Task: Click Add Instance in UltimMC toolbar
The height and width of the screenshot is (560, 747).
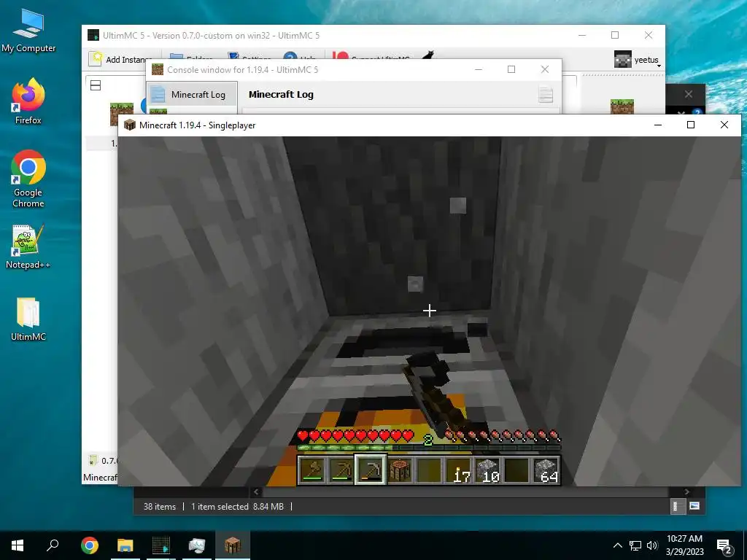Action: pyautogui.click(x=120, y=59)
